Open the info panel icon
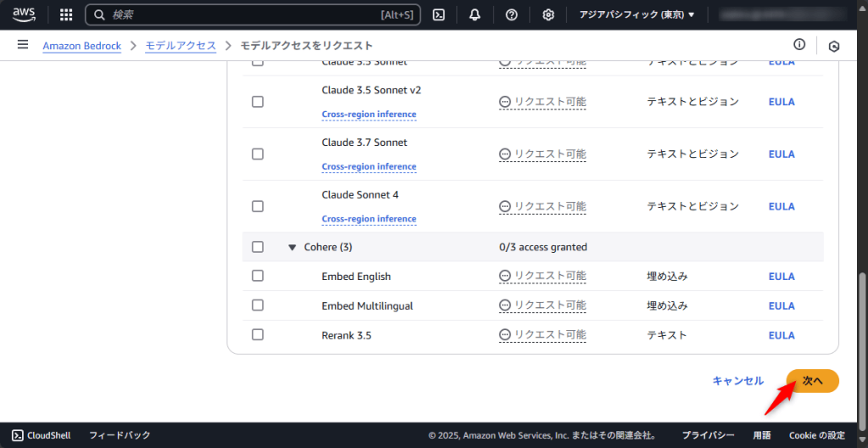The height and width of the screenshot is (448, 868). click(x=798, y=44)
